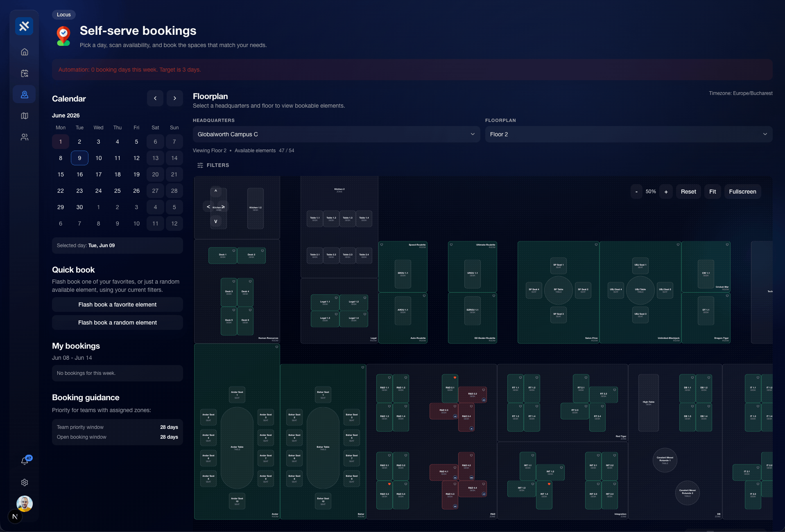Favorite the Desk 2 heart icon
Image resolution: width=785 pixels, height=532 pixels.
click(x=262, y=250)
